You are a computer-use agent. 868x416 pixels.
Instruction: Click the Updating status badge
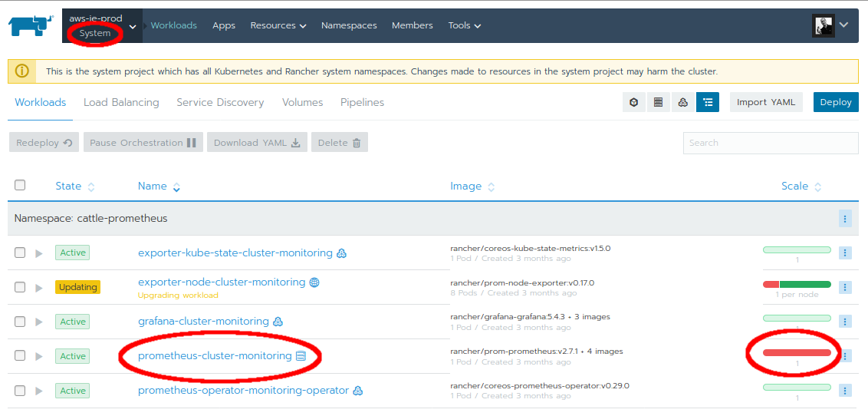[78, 287]
